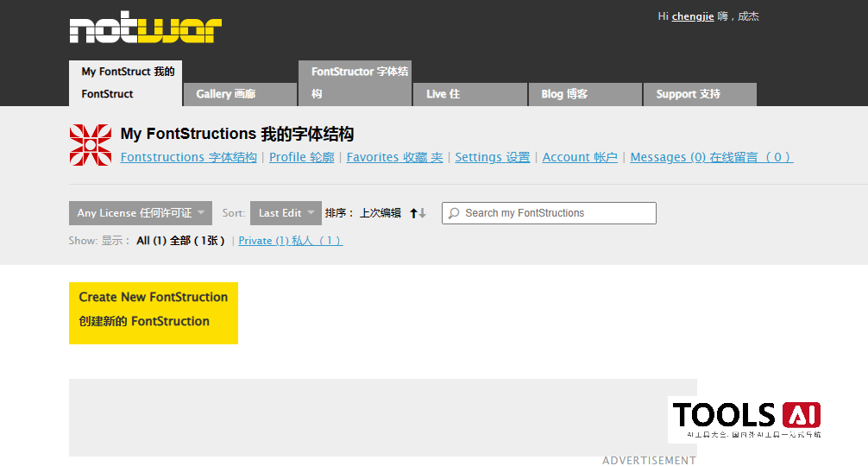Filter by Private (1) fontstructions
The width and height of the screenshot is (868, 466).
coord(290,241)
